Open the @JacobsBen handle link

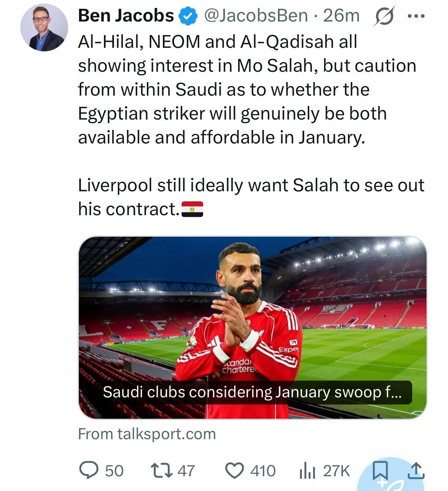(x=256, y=16)
